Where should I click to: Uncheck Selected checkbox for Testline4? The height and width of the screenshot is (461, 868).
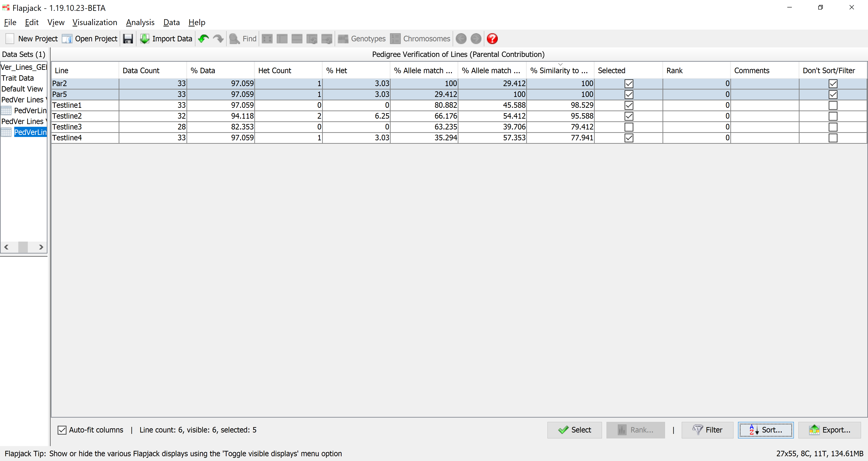(x=629, y=137)
